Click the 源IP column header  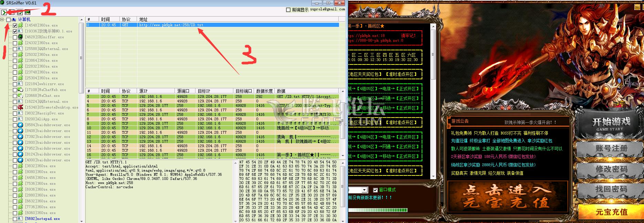156,91
